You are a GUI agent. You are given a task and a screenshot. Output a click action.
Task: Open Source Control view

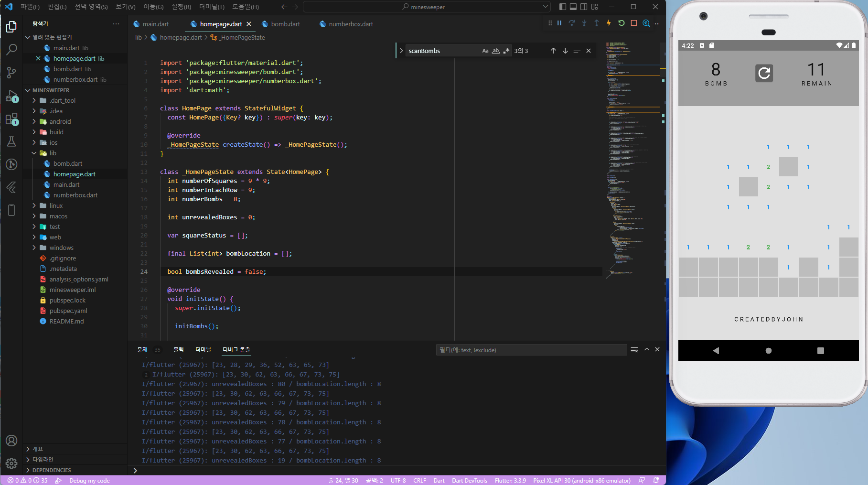pos(11,73)
